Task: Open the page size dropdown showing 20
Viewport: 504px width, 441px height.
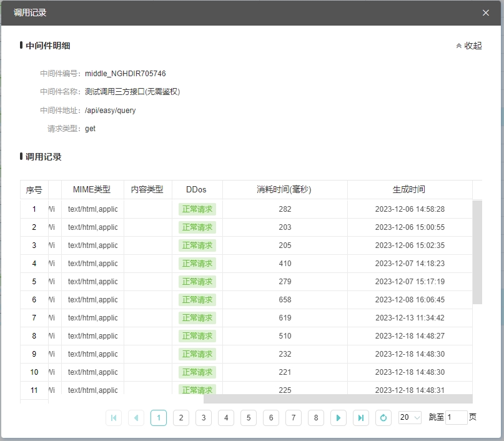Action: click(410, 417)
